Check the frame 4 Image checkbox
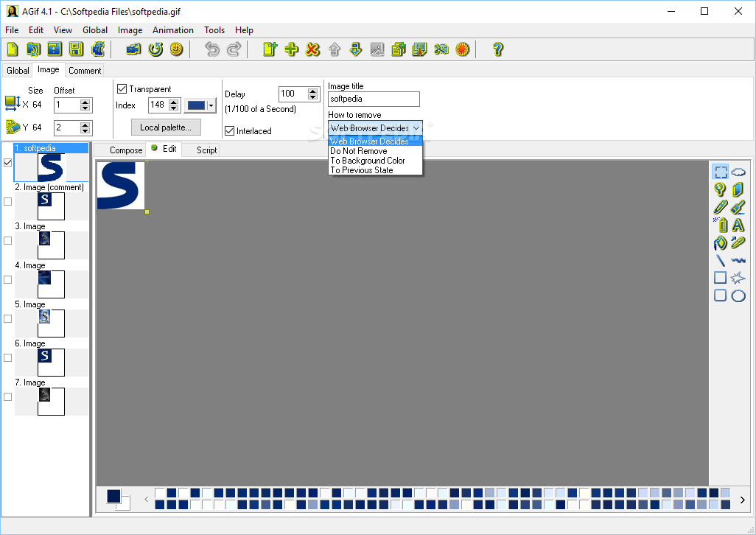 7,279
